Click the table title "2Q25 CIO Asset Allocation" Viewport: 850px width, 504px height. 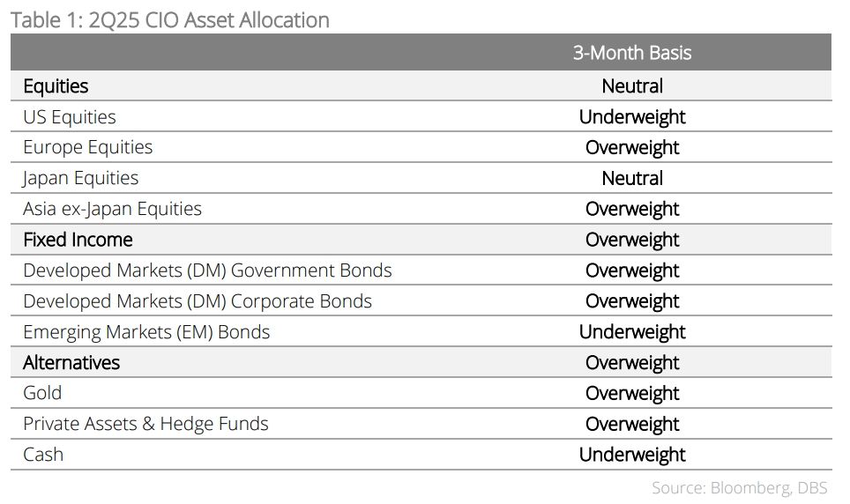(169, 19)
